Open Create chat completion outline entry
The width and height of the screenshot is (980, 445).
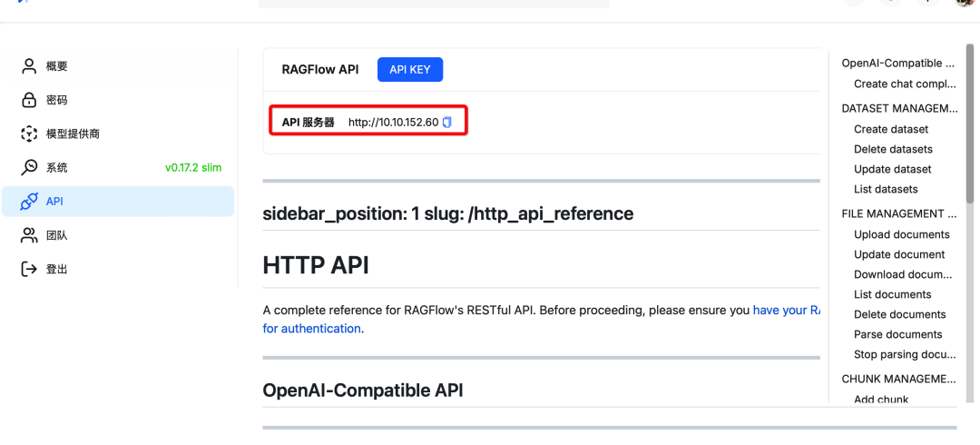pyautogui.click(x=905, y=84)
